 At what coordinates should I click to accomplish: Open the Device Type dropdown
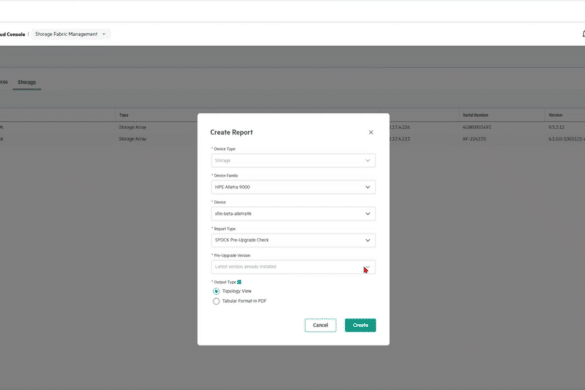coord(293,160)
